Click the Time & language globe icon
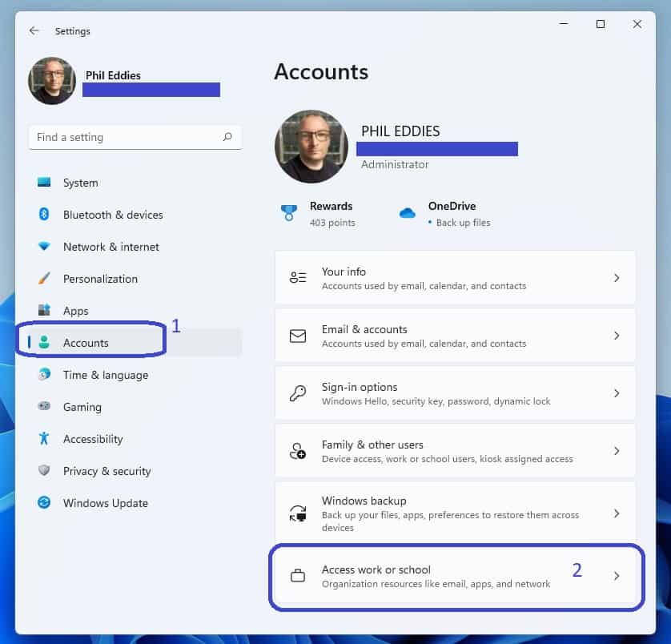Screen dimensions: 671x644 pyautogui.click(x=44, y=374)
